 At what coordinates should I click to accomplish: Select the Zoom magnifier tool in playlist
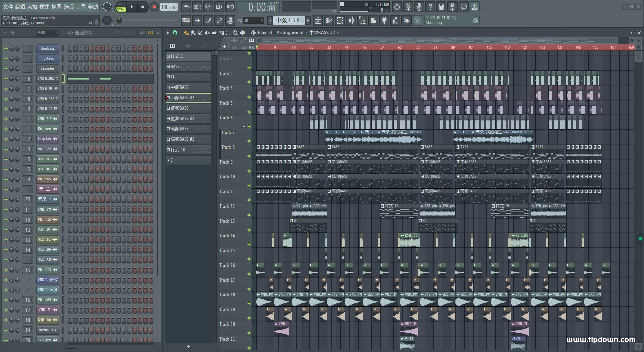[235, 33]
